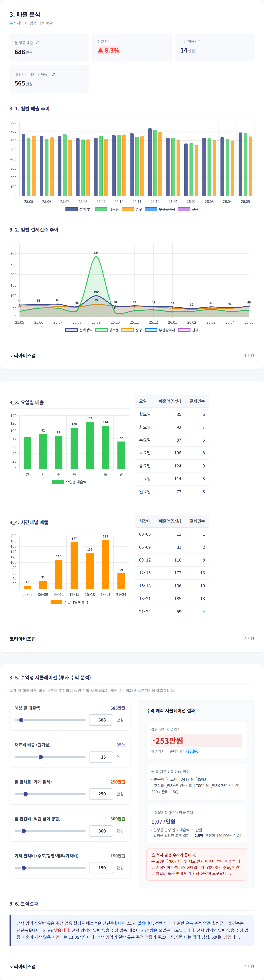Toggle 요일별 매출액 legend item
The height and width of the screenshot is (980, 264).
[69, 482]
